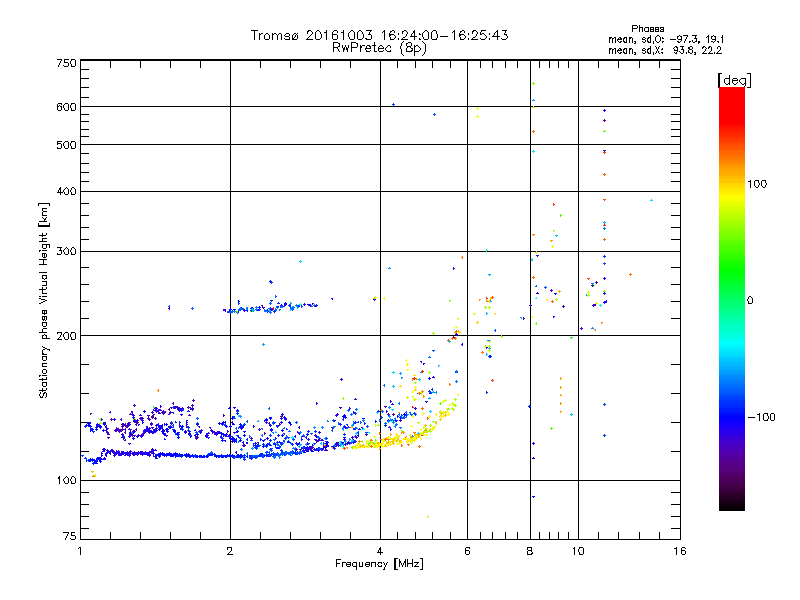Click the y-axis tick label '400'
Image resolution: width=800 pixels, height=600 pixels.
point(66,192)
